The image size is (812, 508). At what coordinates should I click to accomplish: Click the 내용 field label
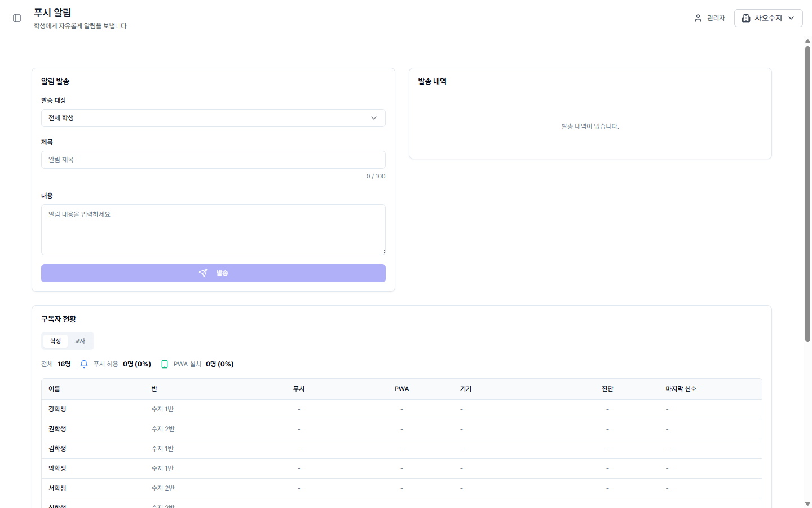click(47, 196)
